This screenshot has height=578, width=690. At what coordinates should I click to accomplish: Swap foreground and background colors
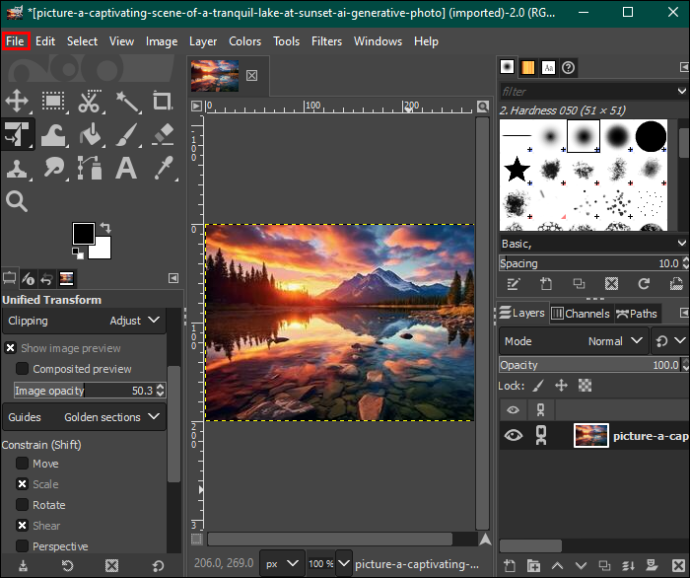(x=106, y=228)
